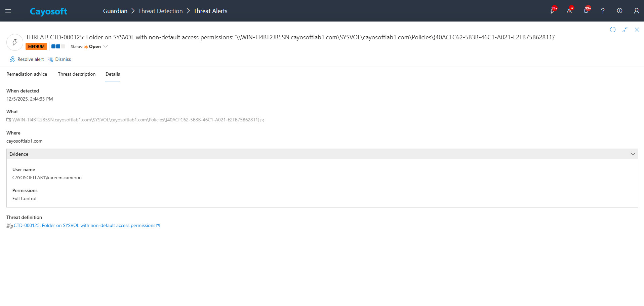Open the hamburger navigation menu
Screen dimensions: 644x306
coord(8,11)
